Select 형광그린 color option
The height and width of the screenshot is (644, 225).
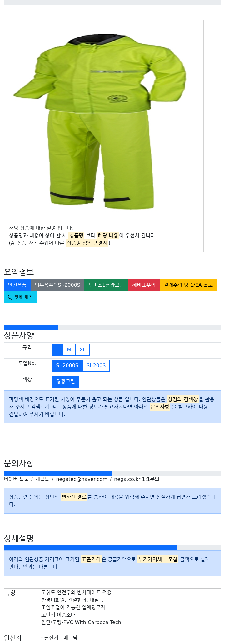[x=66, y=382]
